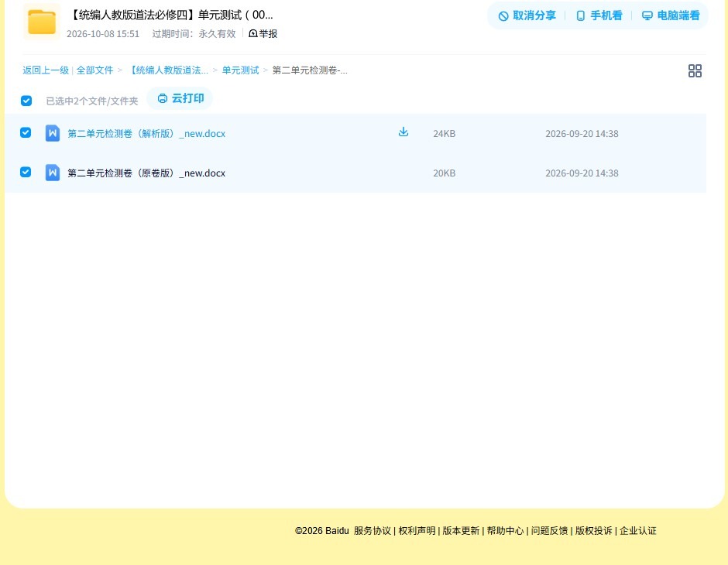Click the share title 【统编人教版道法必修四】单元测试
The width and height of the screenshot is (728, 565).
click(170, 15)
